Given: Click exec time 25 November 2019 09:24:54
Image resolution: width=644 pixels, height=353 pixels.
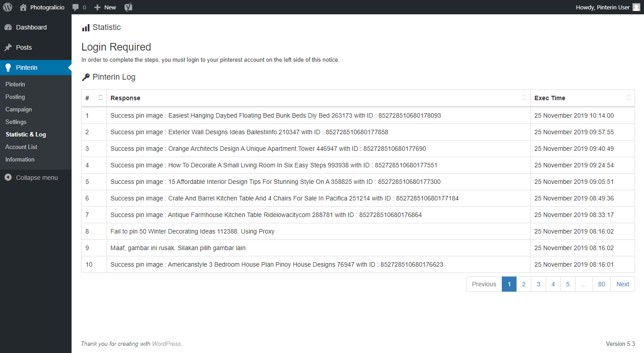Looking at the screenshot, I should coord(574,165).
